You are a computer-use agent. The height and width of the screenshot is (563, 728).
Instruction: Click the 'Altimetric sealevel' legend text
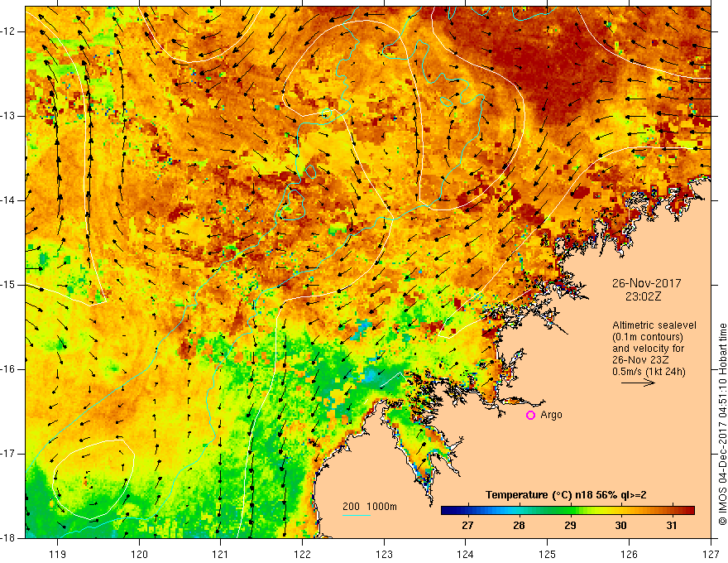click(654, 325)
